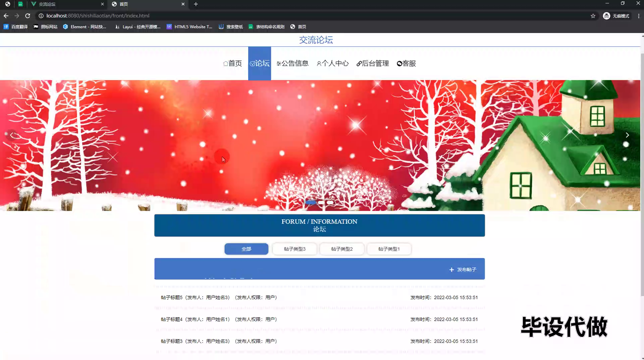Go back with the browser back arrow
644x360 pixels.
coord(6,16)
